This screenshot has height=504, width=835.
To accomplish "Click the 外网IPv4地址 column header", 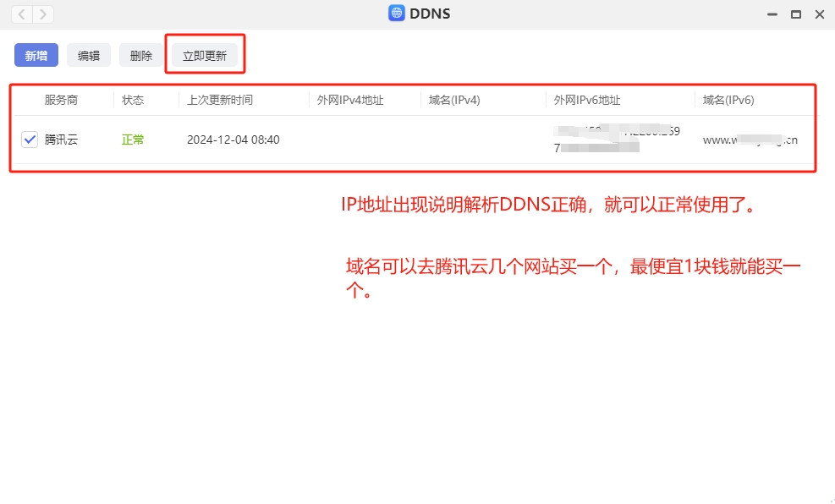I will (x=350, y=100).
